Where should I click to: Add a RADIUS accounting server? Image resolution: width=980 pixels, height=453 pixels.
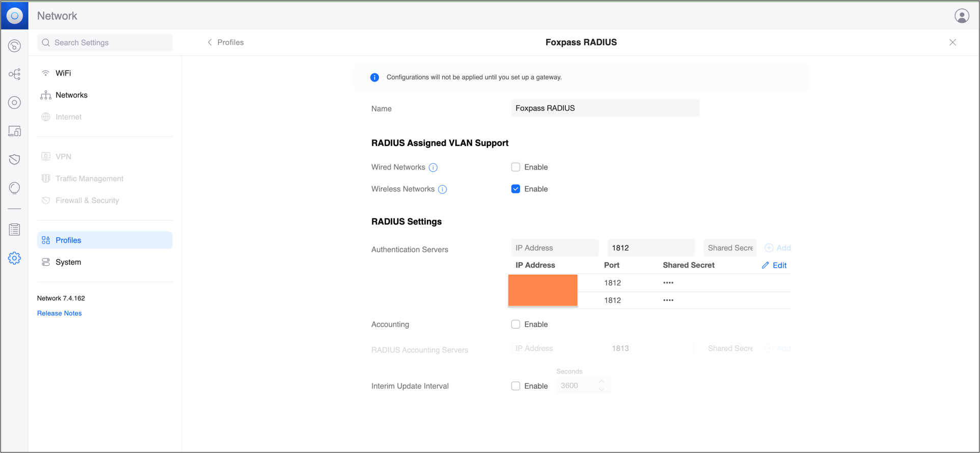point(778,349)
